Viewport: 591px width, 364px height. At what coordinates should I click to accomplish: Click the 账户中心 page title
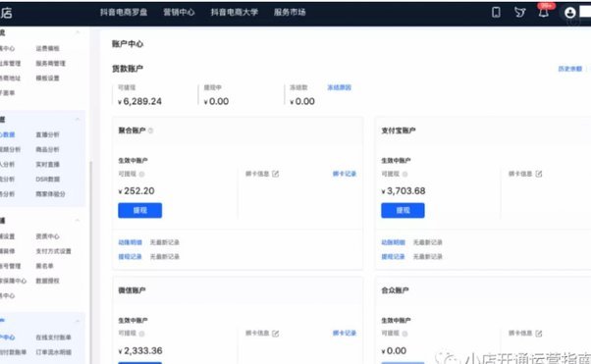128,44
